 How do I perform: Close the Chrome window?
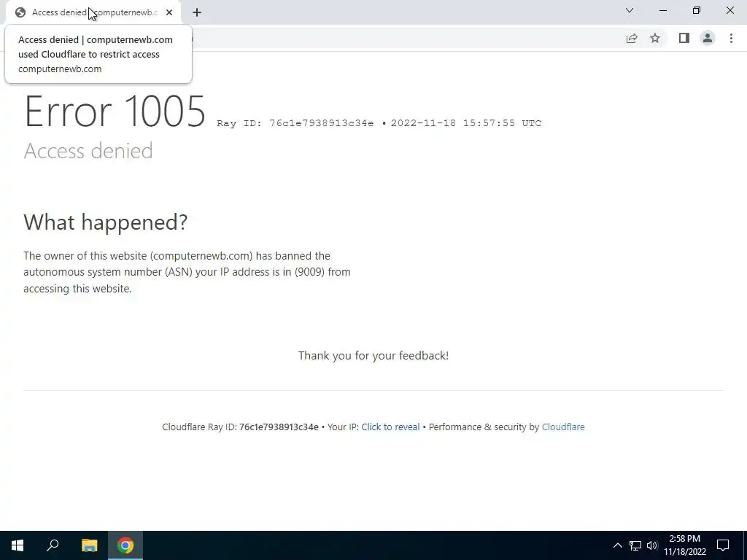click(x=729, y=10)
